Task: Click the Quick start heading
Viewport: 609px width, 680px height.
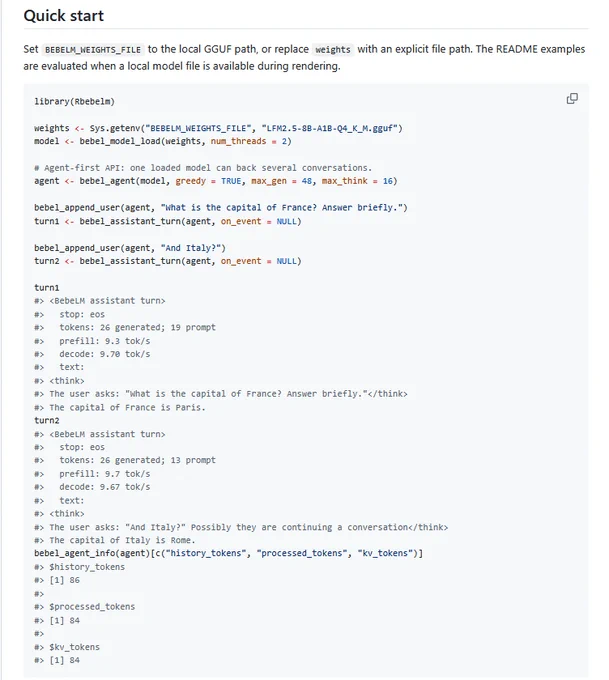Action: click(64, 16)
